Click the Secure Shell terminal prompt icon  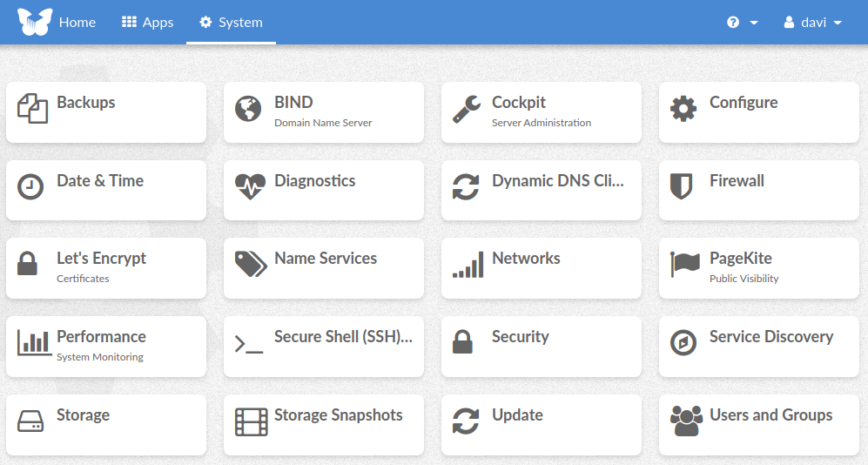(x=248, y=344)
